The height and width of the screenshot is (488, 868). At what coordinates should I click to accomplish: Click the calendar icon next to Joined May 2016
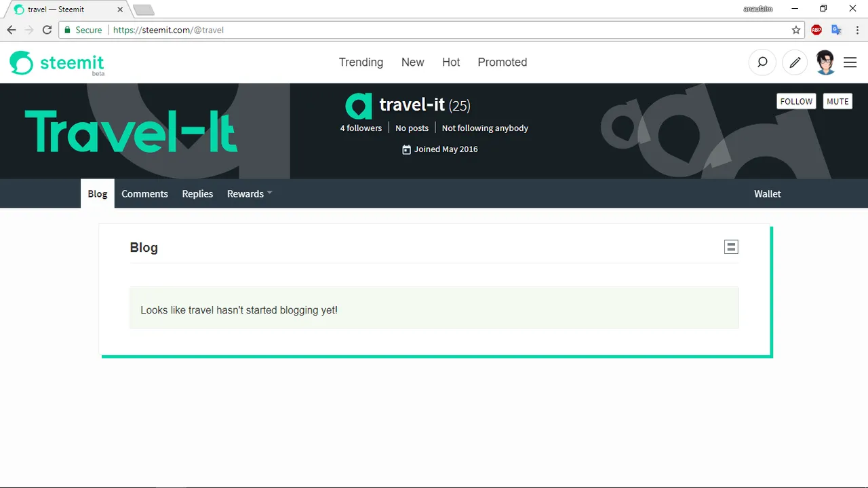pyautogui.click(x=406, y=149)
